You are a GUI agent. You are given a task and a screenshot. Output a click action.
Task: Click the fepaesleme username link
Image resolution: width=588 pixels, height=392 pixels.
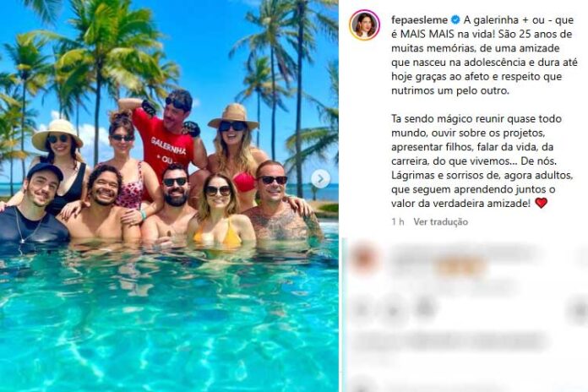tap(419, 19)
